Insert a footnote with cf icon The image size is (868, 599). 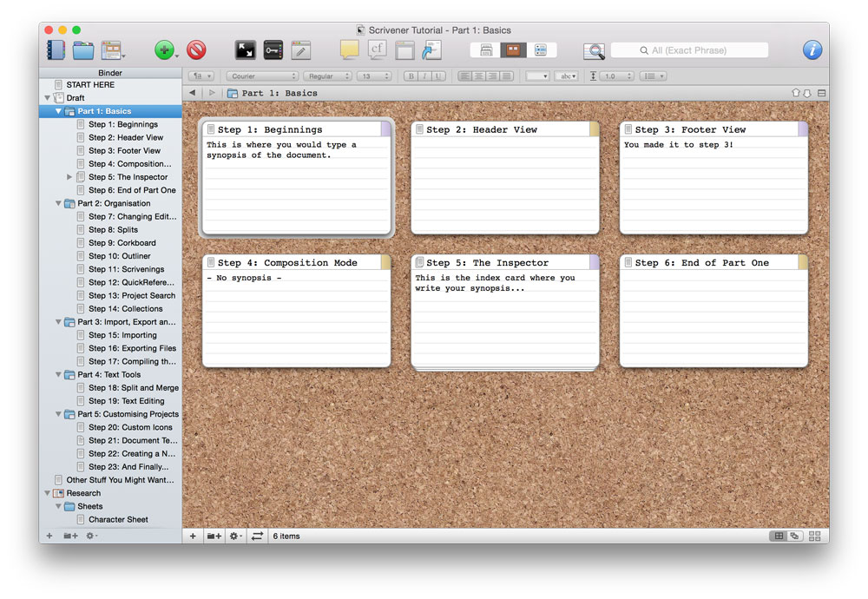coord(377,49)
